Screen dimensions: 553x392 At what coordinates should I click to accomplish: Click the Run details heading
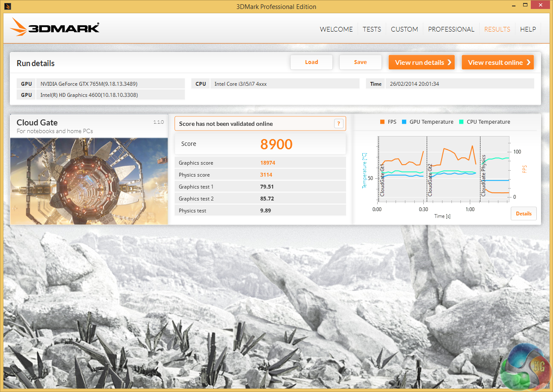point(35,64)
